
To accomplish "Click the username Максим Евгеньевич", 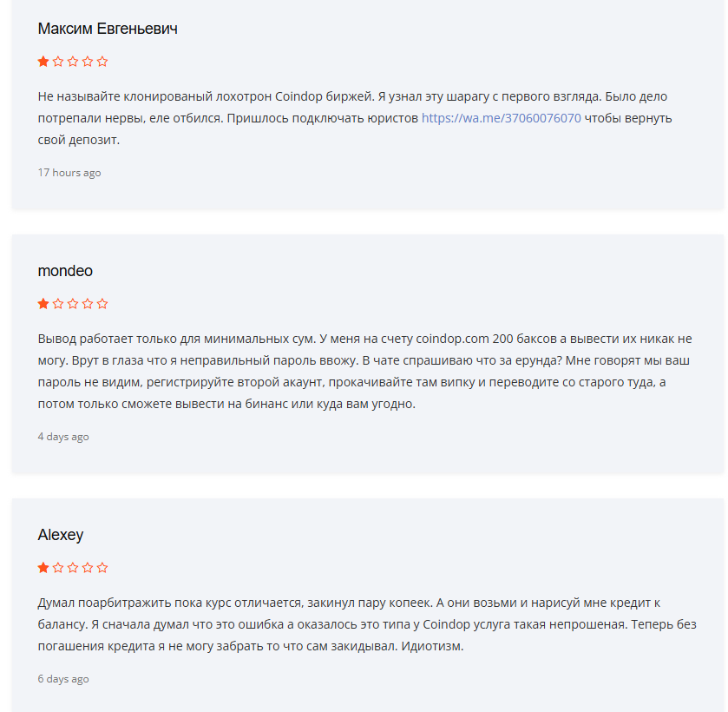I will click(x=106, y=29).
